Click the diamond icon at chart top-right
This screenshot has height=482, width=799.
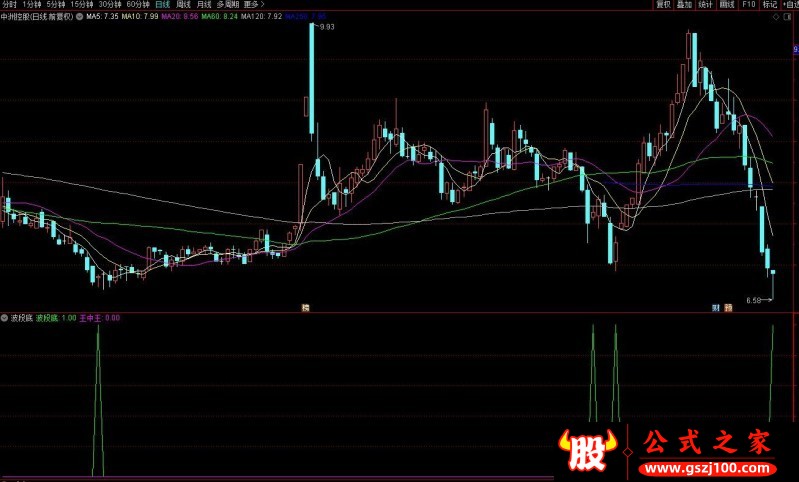tap(776, 17)
